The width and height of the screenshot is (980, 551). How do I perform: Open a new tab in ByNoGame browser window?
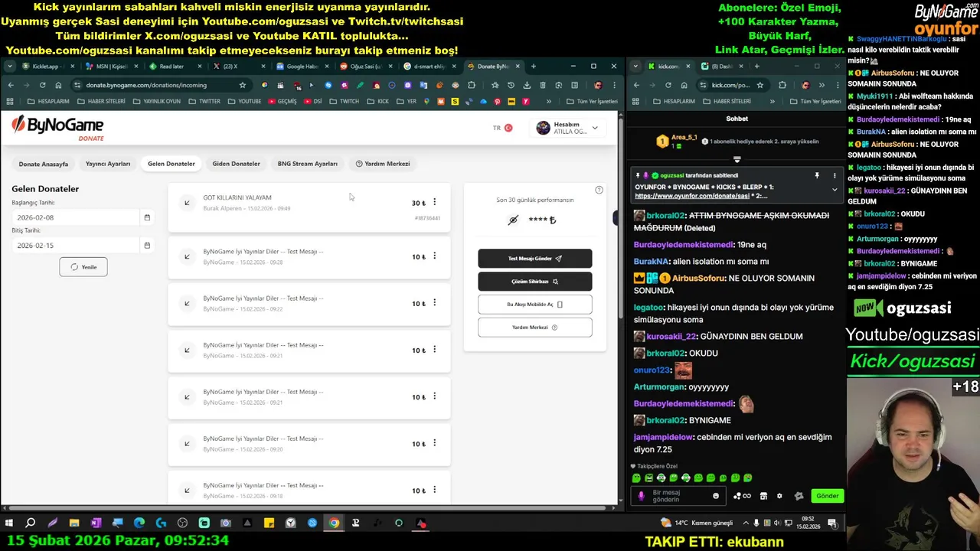click(533, 67)
